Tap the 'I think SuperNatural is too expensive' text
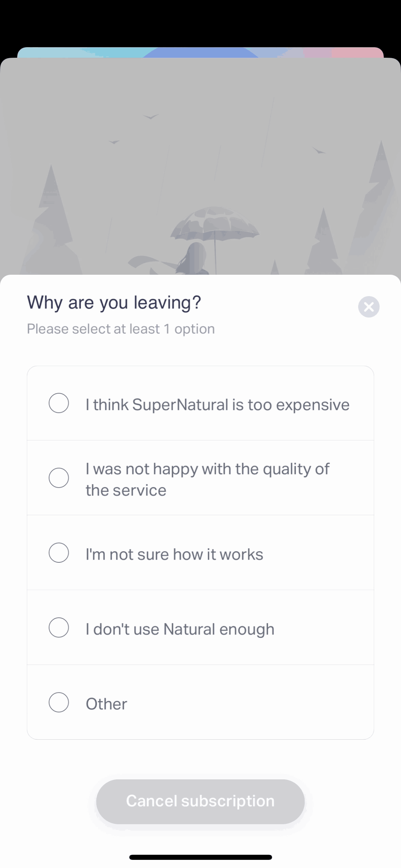Viewport: 401px width, 868px height. (x=217, y=404)
